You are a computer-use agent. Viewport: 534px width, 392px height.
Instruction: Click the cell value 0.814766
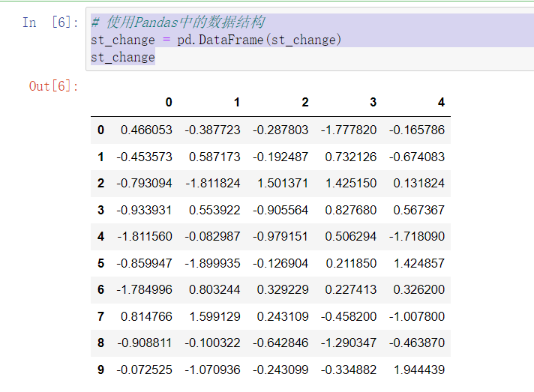146,316
